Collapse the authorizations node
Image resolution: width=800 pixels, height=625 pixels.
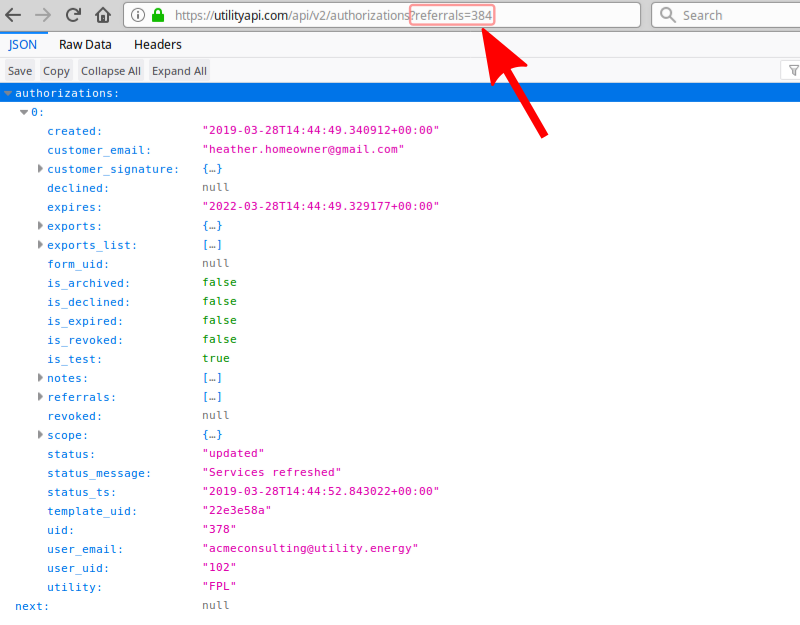[8, 93]
